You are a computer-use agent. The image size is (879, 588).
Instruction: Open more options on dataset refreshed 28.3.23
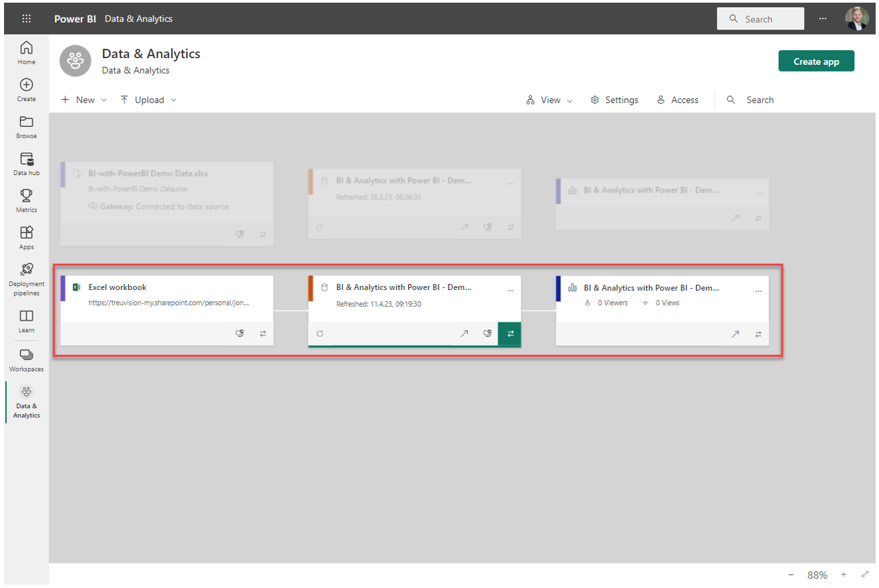(x=511, y=183)
